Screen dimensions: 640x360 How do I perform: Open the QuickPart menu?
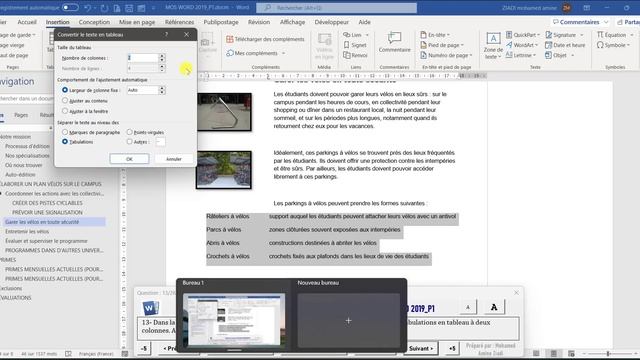(523, 35)
